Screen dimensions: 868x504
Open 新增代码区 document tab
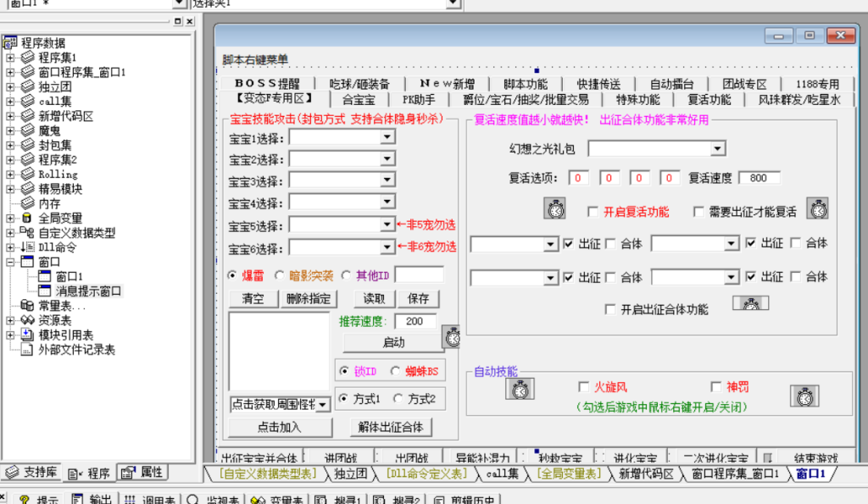click(646, 474)
